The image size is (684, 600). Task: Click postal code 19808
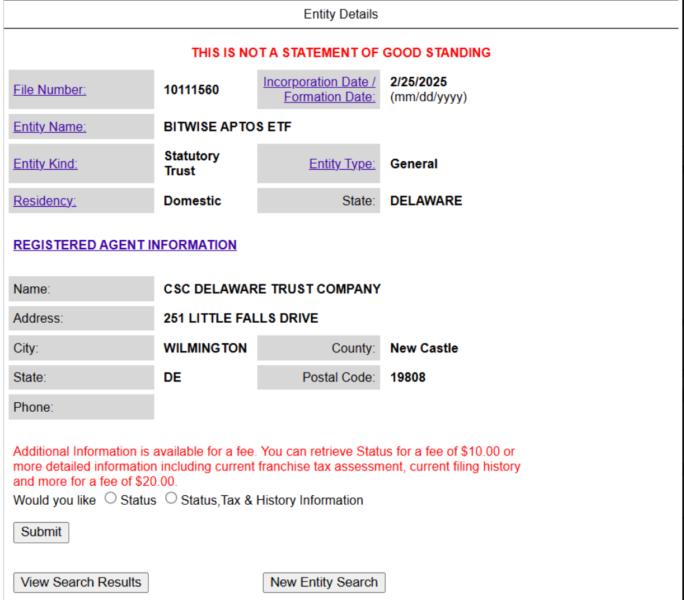pos(407,377)
